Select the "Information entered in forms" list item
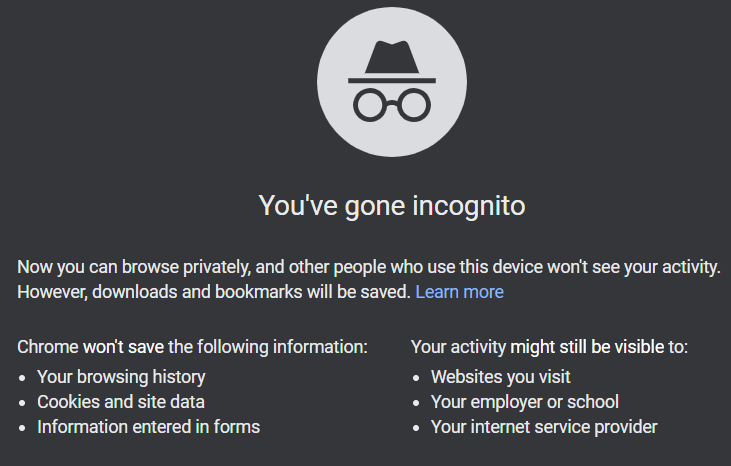 [x=148, y=427]
